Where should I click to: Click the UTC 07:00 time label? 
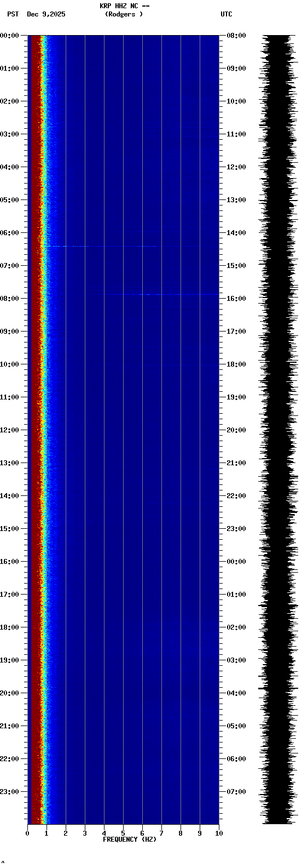point(236,792)
